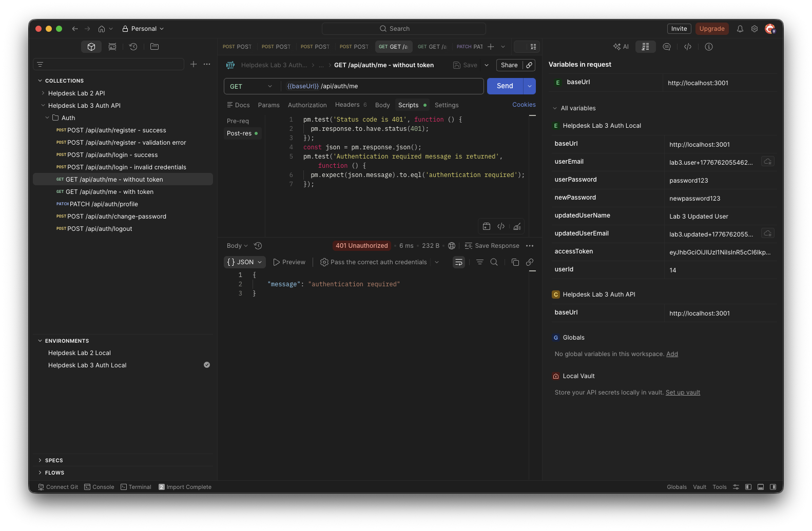Open the Environments icon in the sidebar toolbar
The height and width of the screenshot is (531, 812).
tap(112, 47)
